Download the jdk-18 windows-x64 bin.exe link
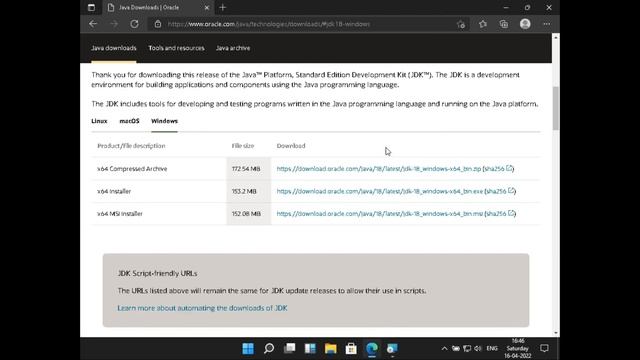This screenshot has width=640, height=360. tap(380, 191)
